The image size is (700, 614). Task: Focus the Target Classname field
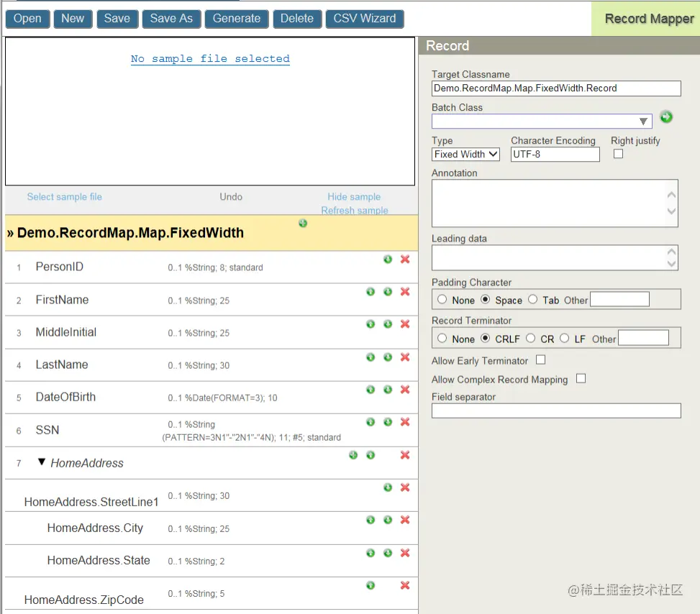(x=556, y=88)
